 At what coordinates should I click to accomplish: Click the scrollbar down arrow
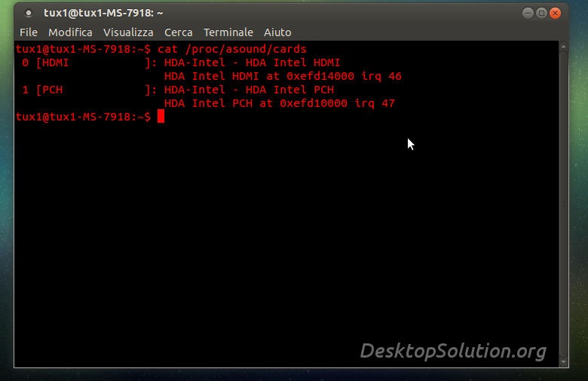[x=563, y=362]
